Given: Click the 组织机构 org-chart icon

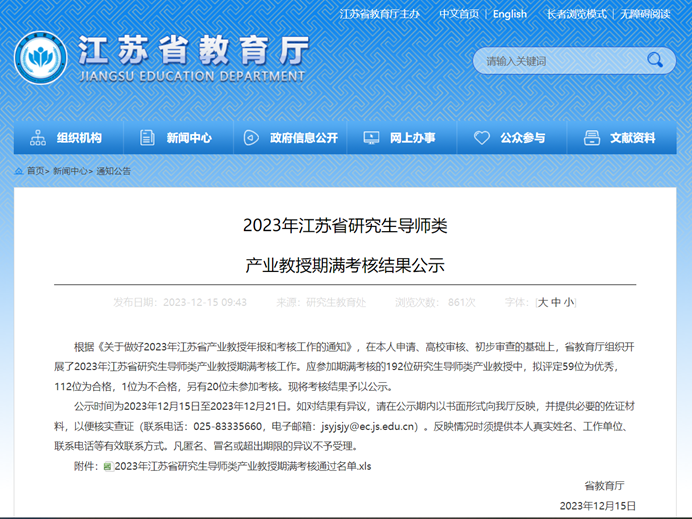Looking at the screenshot, I should coord(38,138).
